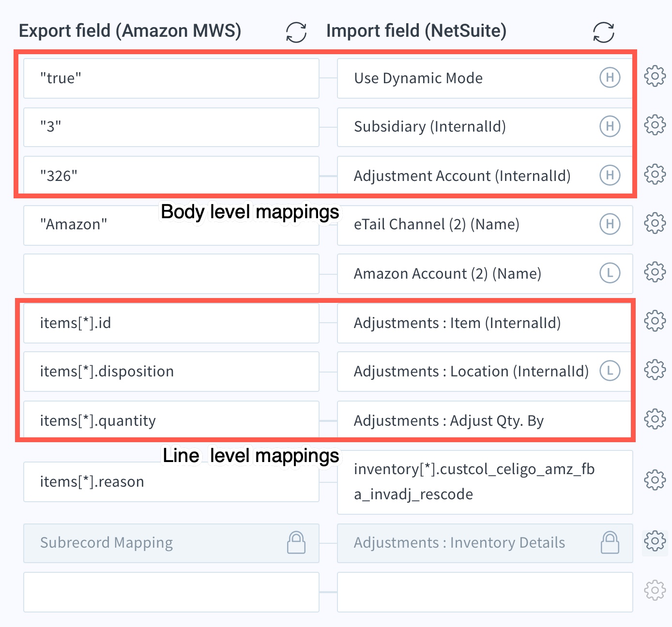Click the empty import field in last row
This screenshot has width=672, height=627.
(484, 592)
